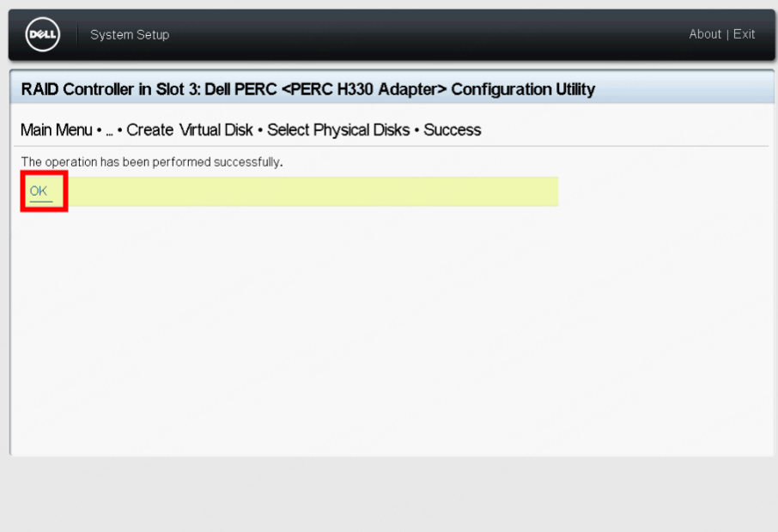
Task: Click 'Configuration Utility' in the title bar
Action: [523, 89]
